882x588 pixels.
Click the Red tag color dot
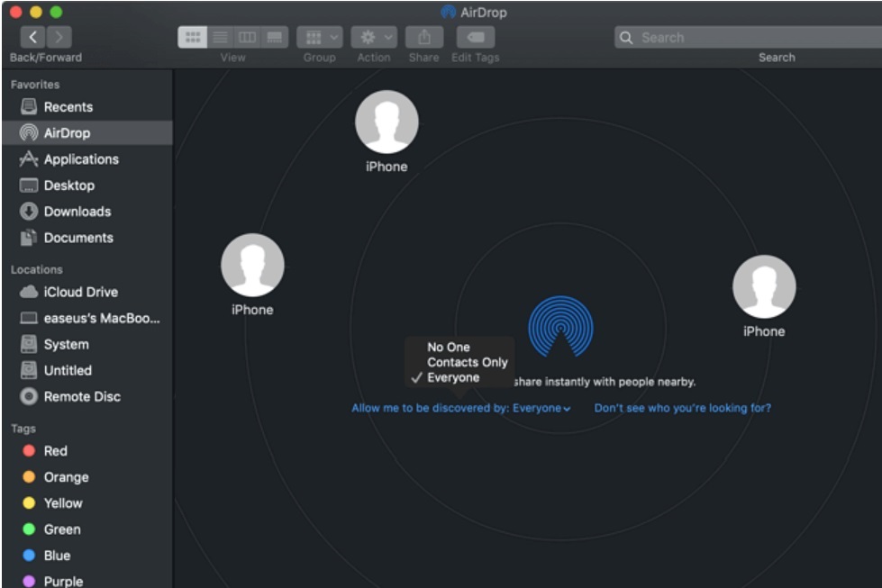tap(29, 451)
